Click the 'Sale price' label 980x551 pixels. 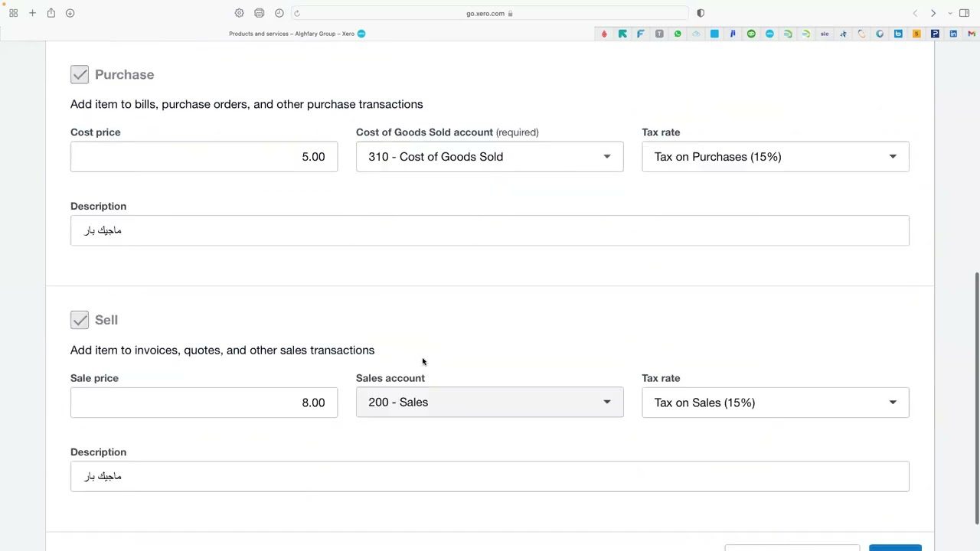94,378
